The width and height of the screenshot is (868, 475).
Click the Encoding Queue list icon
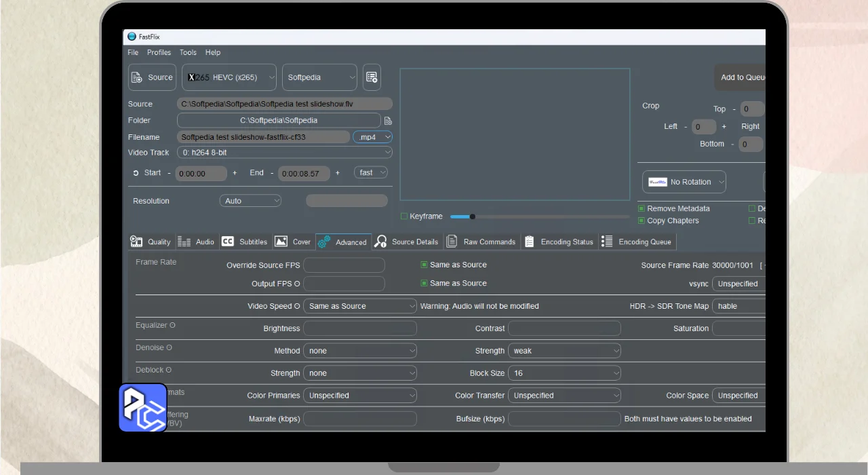[x=607, y=242]
